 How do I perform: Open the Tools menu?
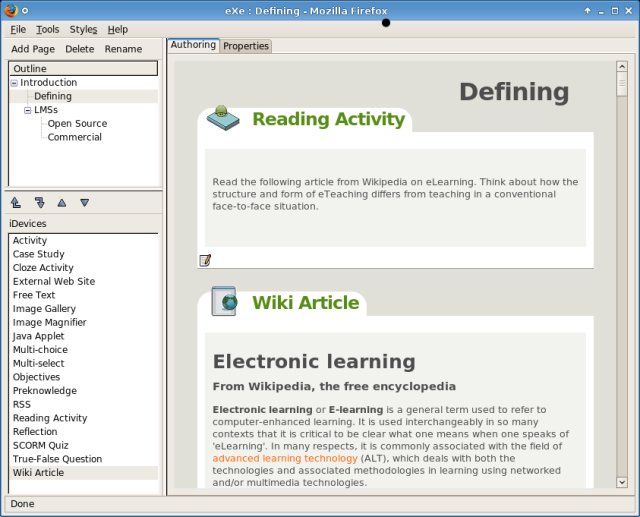48,29
